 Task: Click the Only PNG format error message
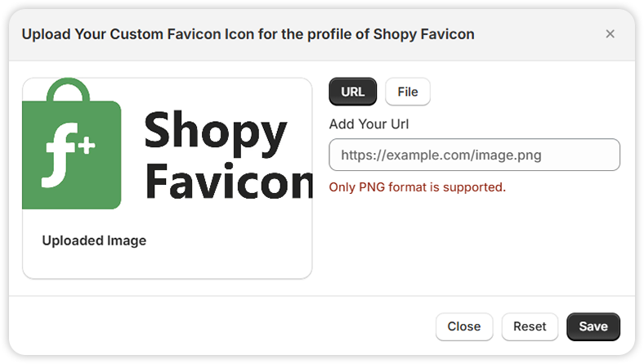tap(418, 187)
